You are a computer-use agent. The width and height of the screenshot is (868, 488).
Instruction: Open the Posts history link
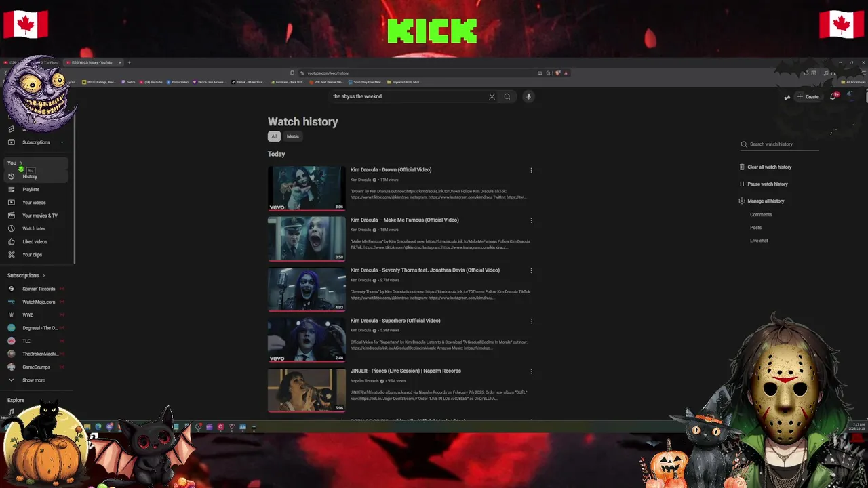coord(755,228)
